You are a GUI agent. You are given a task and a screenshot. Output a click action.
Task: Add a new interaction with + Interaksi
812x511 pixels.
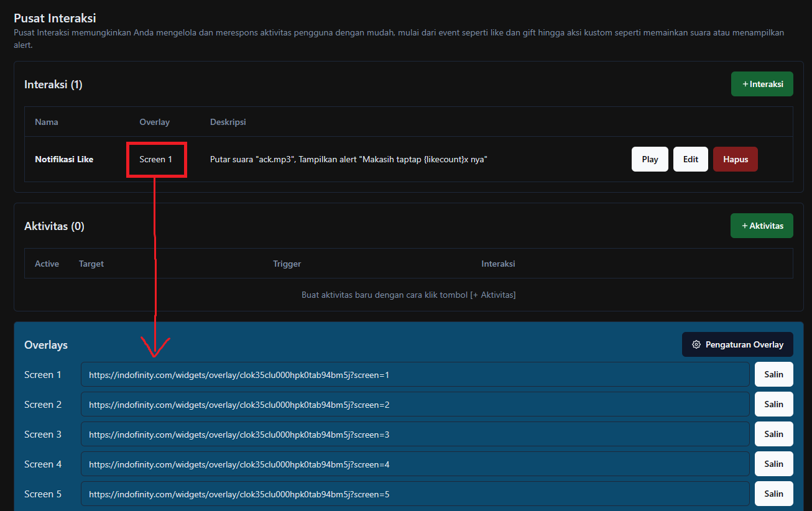[x=762, y=84]
